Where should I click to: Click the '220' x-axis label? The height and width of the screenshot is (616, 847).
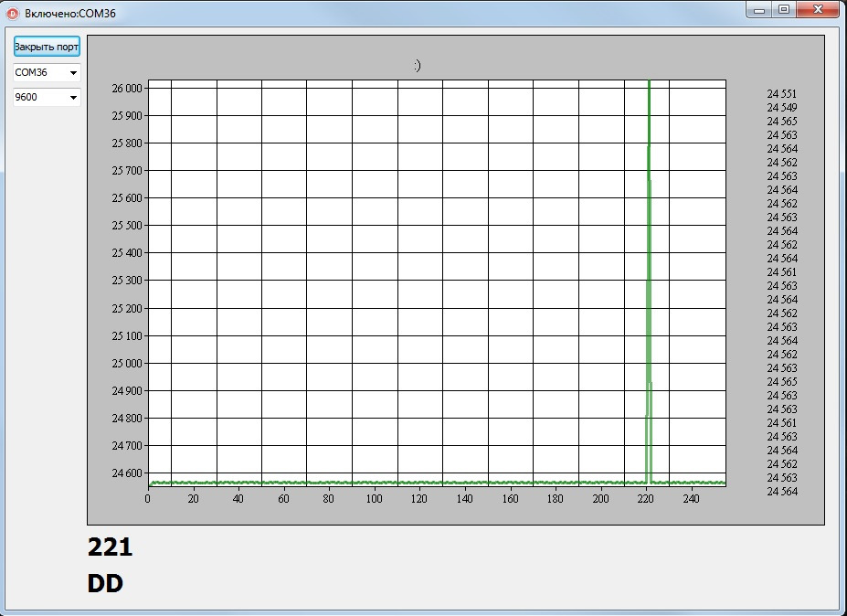pyautogui.click(x=645, y=499)
